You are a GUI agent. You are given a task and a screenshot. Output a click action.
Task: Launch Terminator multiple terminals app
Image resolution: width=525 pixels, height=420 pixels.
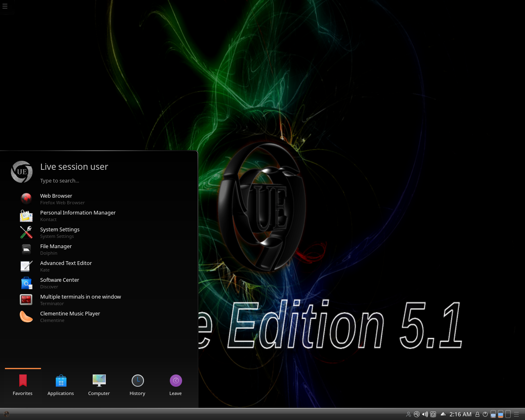click(80, 300)
